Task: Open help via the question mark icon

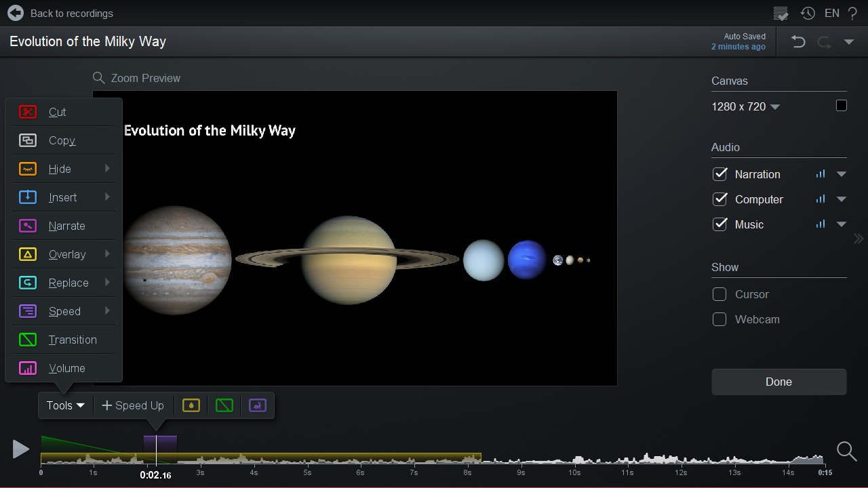Action: 852,13
